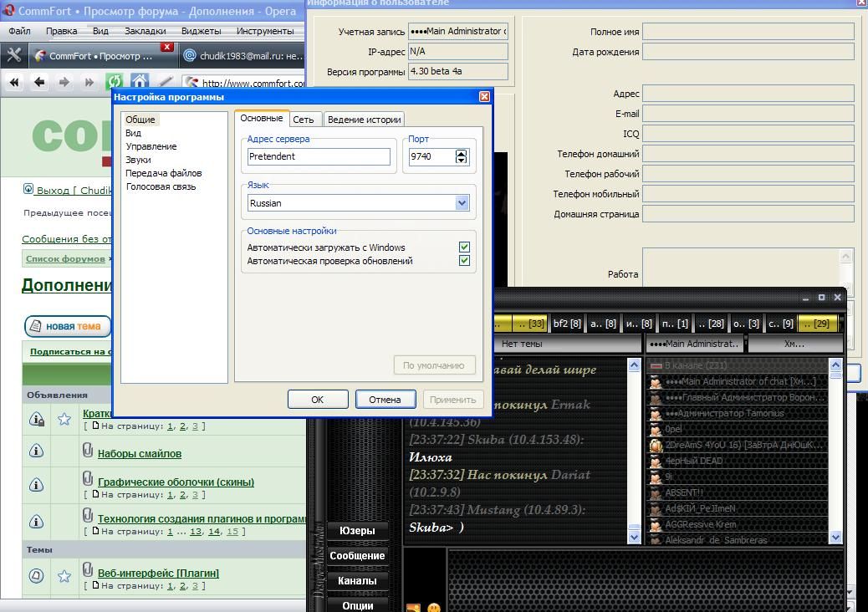This screenshot has height=612, width=868.
Task: Click the Отмена button
Action: (x=385, y=400)
